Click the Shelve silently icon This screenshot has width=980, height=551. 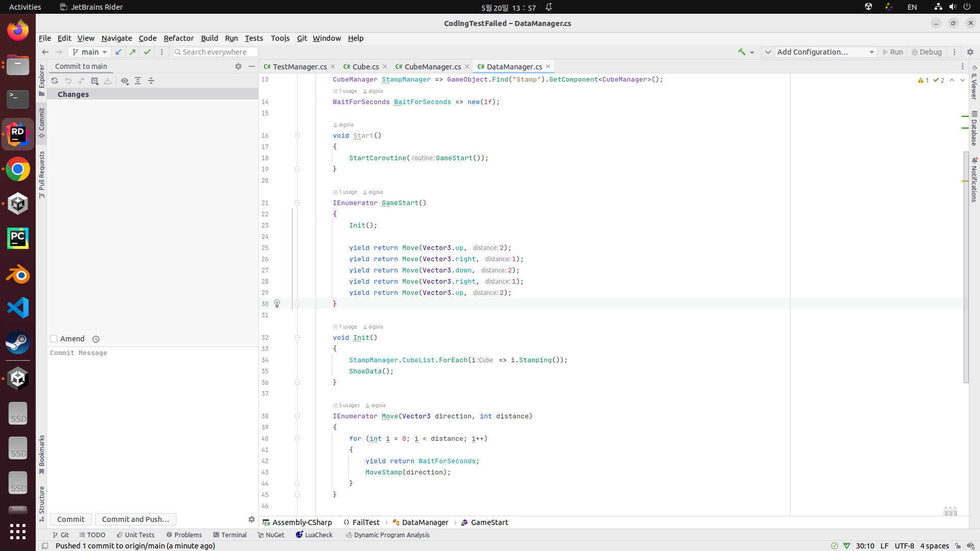[x=108, y=81]
